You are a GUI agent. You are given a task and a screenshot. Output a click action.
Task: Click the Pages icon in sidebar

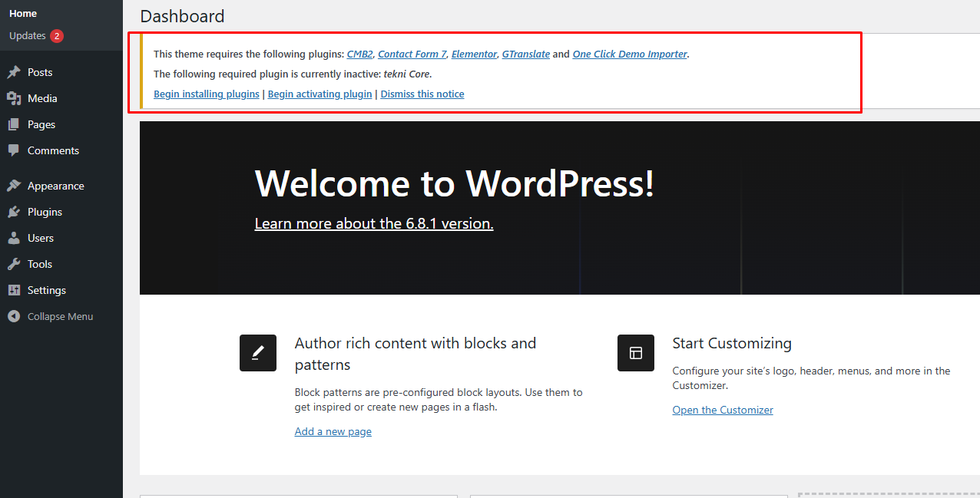pos(14,124)
